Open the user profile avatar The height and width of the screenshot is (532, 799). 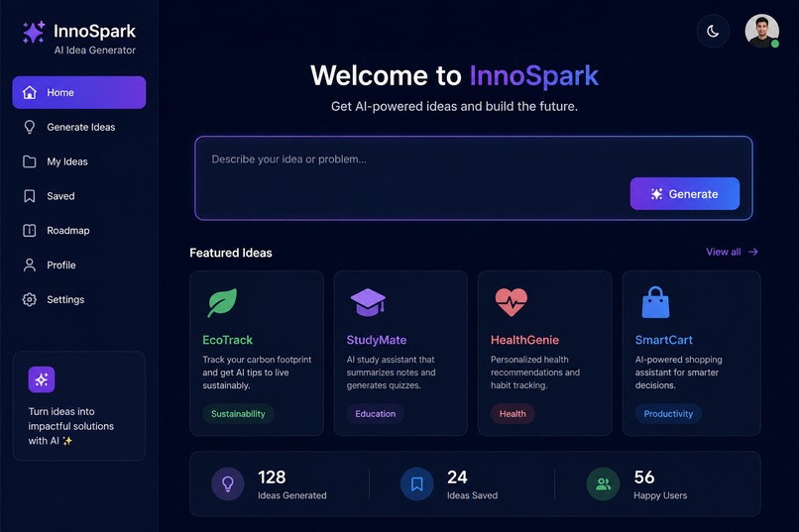pos(761,31)
